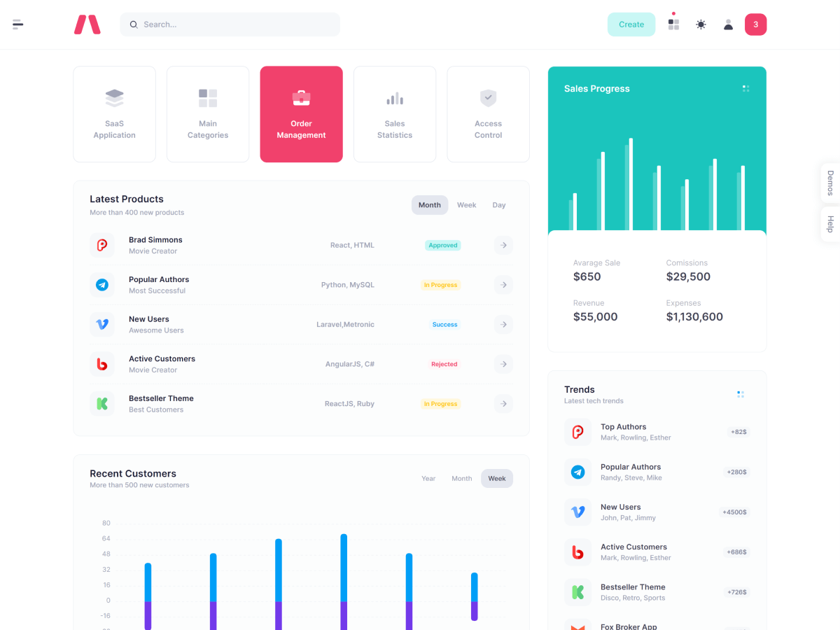Toggle the light/dark theme with the sun icon
The width and height of the screenshot is (840, 630).
pos(700,24)
